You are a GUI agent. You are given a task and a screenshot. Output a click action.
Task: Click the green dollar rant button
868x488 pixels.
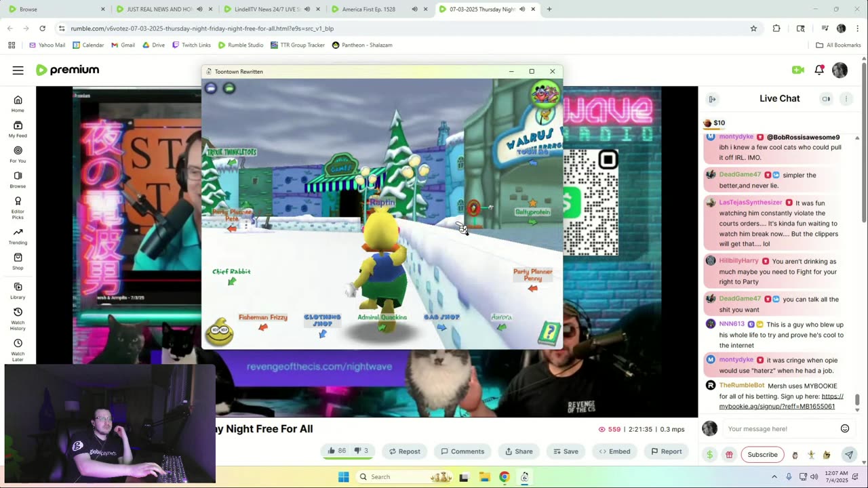(709, 455)
